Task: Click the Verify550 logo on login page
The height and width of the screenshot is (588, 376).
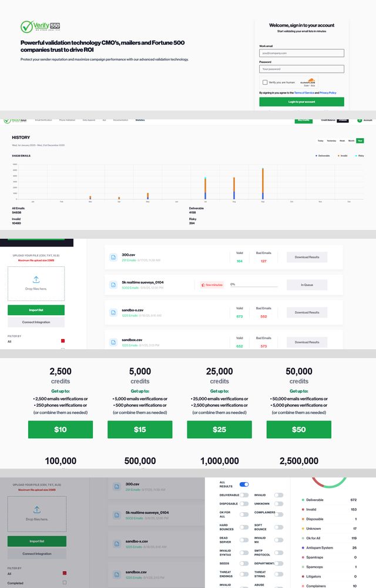Action: [40, 26]
